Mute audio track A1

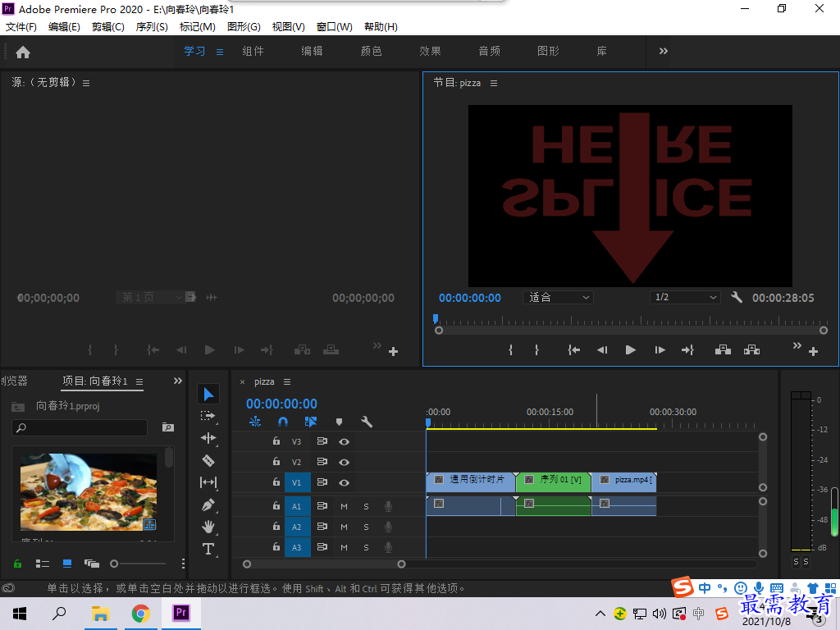pyautogui.click(x=344, y=506)
